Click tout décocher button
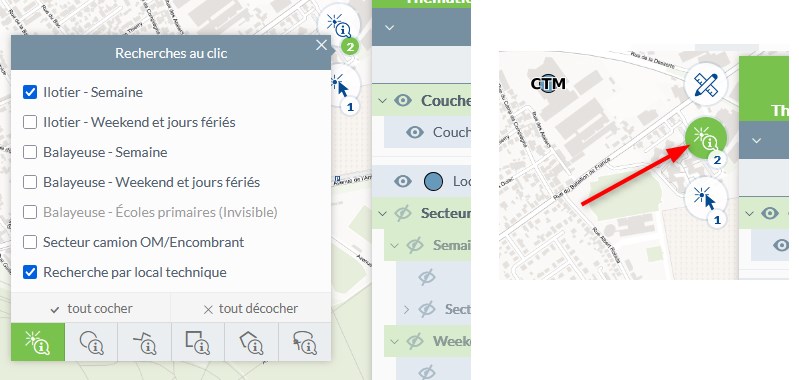This screenshot has width=799, height=380. click(250, 309)
